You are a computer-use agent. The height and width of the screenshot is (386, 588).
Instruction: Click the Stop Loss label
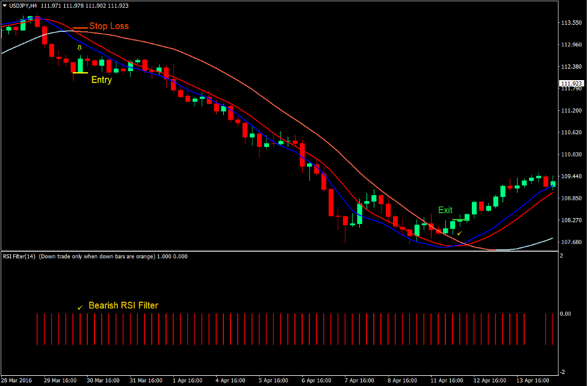[109, 26]
